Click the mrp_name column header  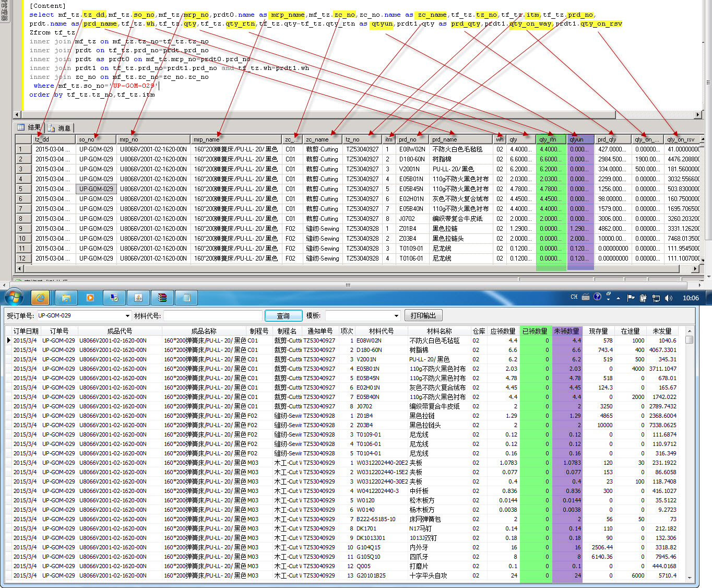[236, 139]
